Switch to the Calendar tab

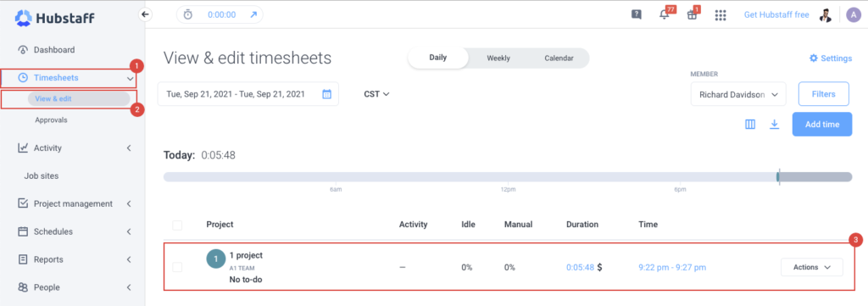(559, 58)
